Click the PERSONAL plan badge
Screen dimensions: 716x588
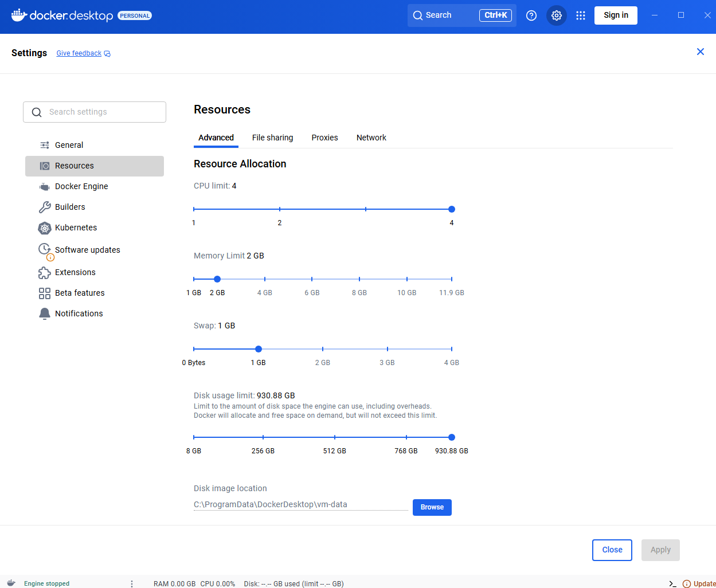(135, 15)
